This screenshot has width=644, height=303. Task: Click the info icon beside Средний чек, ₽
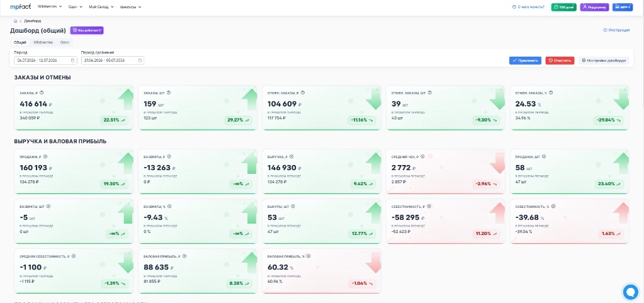click(422, 156)
